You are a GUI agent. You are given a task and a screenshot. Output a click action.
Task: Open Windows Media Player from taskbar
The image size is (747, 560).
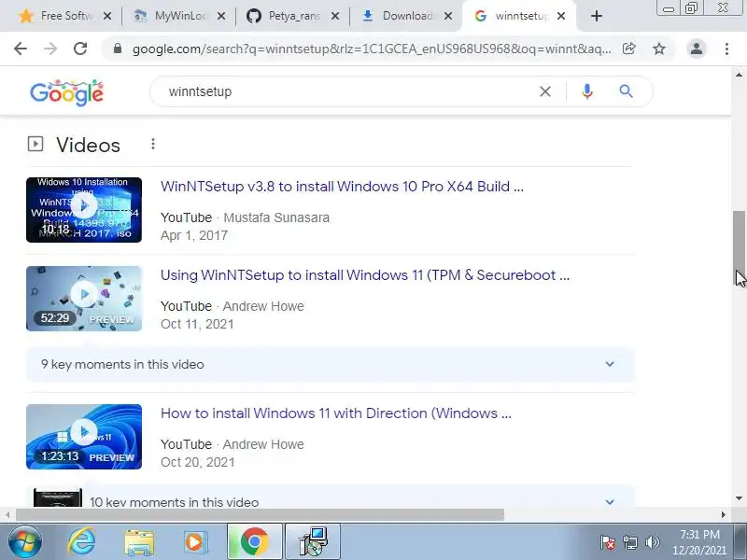click(x=195, y=542)
